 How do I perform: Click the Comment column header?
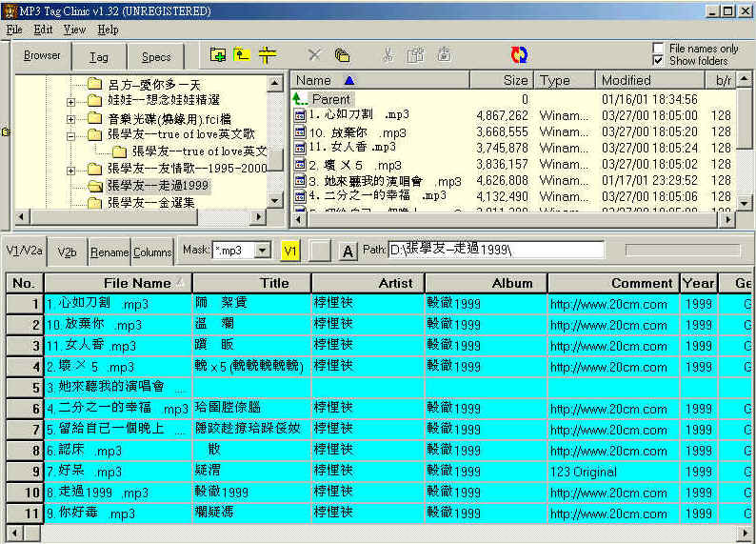[x=614, y=283]
